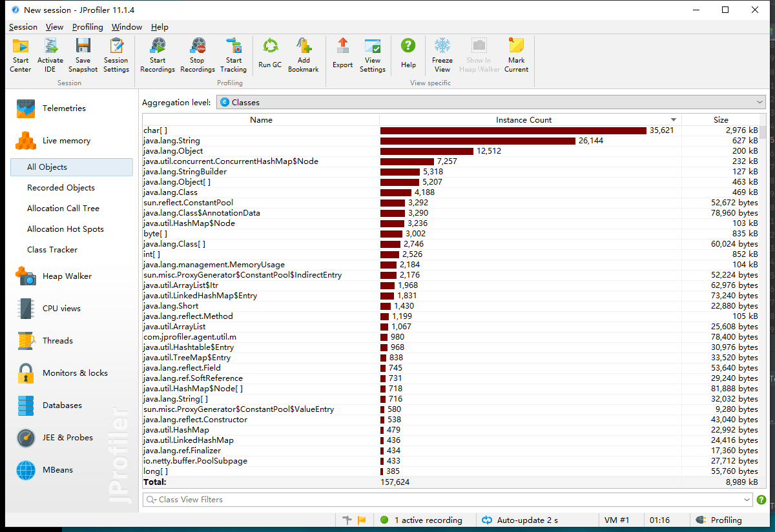775x532 pixels.
Task: Select the java.lang.String row
Action: pos(451,141)
